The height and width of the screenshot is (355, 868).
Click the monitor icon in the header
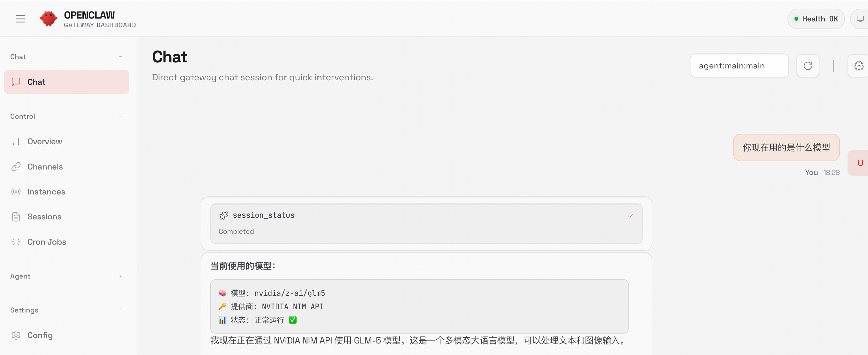(860, 19)
